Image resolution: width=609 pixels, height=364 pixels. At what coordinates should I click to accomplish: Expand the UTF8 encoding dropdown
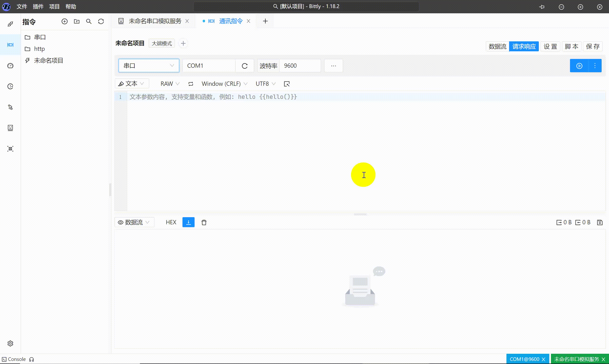pyautogui.click(x=265, y=84)
